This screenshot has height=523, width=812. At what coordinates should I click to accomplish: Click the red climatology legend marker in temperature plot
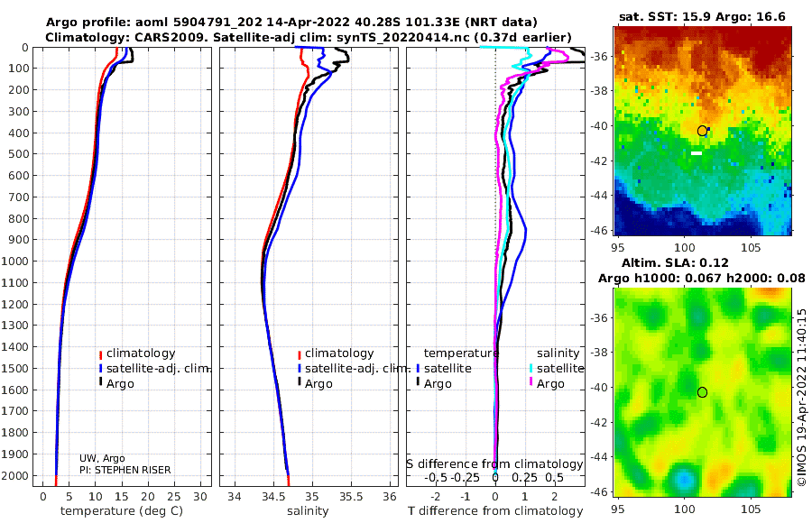pyautogui.click(x=100, y=354)
